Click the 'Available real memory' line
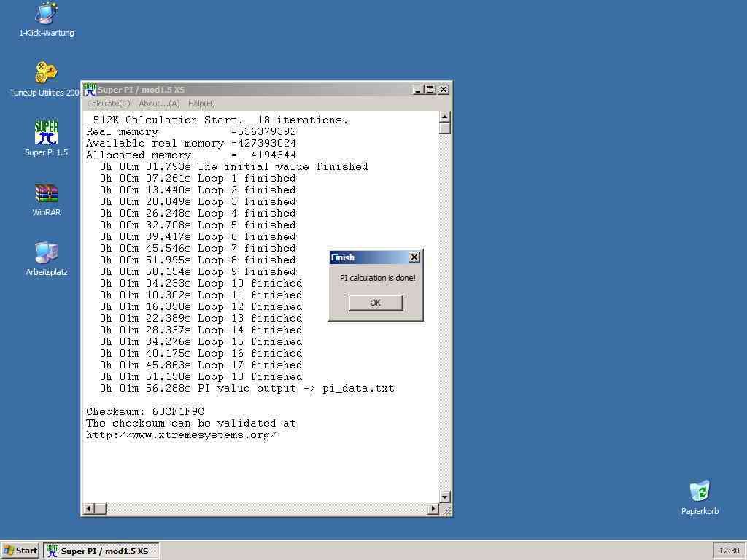 [x=191, y=144]
